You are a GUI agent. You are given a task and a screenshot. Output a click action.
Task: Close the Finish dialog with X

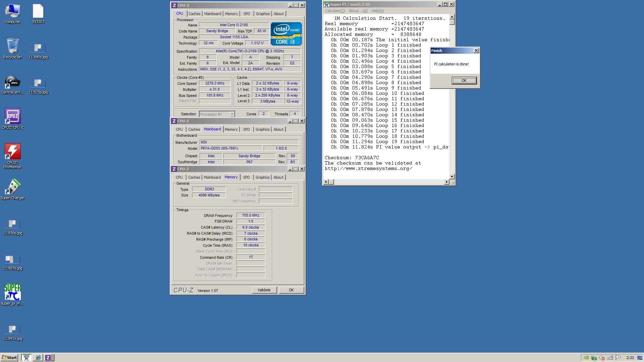point(476,51)
